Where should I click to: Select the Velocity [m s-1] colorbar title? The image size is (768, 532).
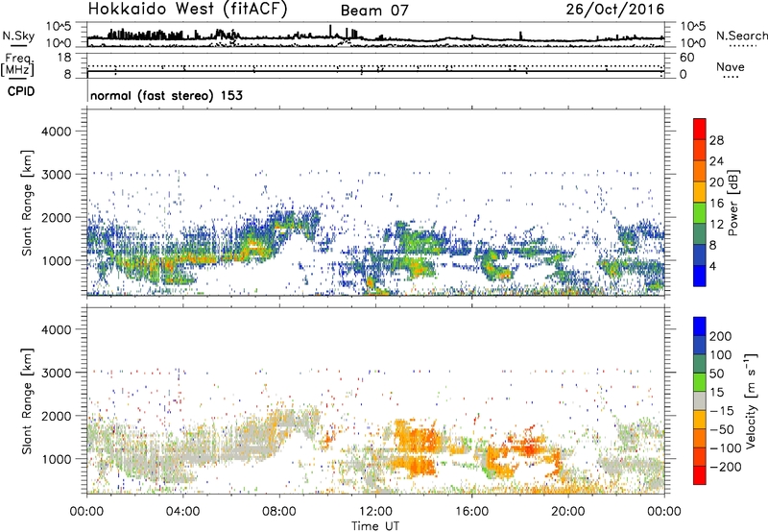tap(751, 401)
